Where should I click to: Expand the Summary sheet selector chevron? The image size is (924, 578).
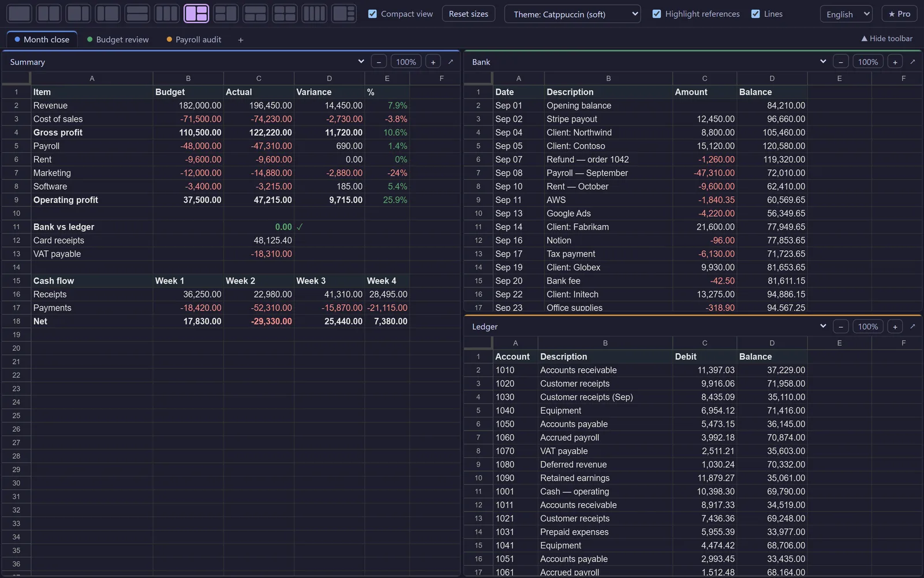point(361,61)
